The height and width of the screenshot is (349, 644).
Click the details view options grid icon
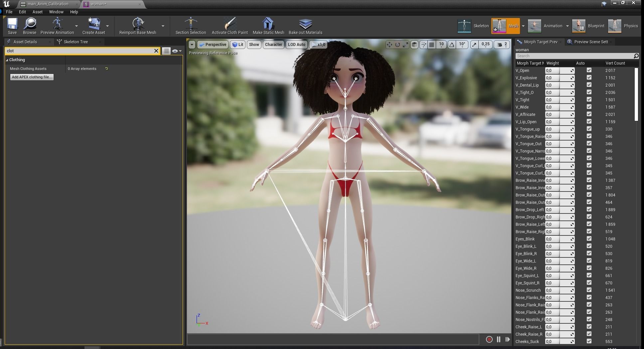(x=166, y=51)
